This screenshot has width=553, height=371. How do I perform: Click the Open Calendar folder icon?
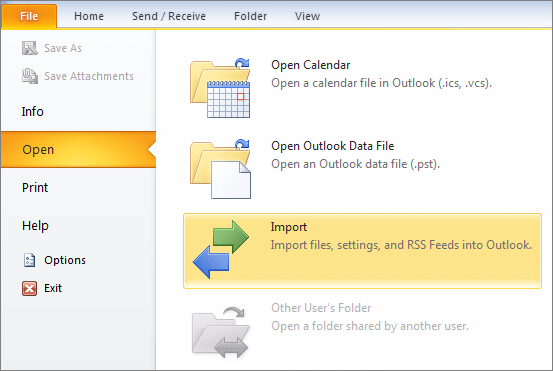click(220, 88)
